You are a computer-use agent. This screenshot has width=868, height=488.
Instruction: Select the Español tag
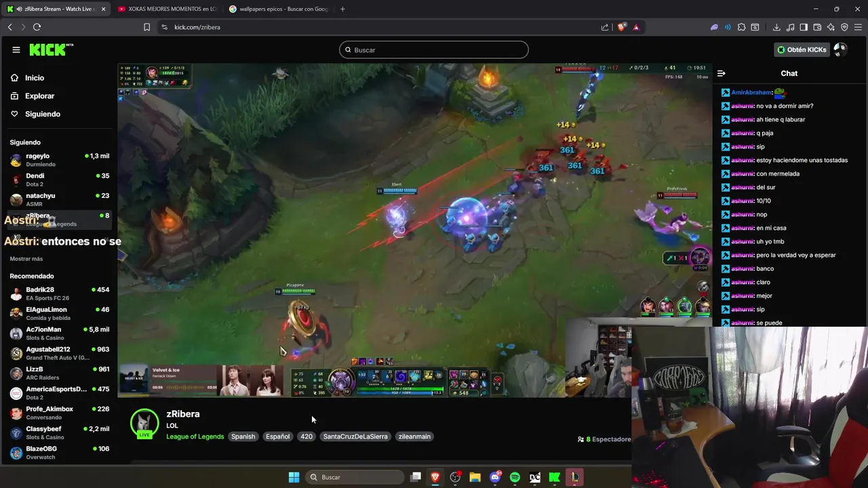point(277,436)
